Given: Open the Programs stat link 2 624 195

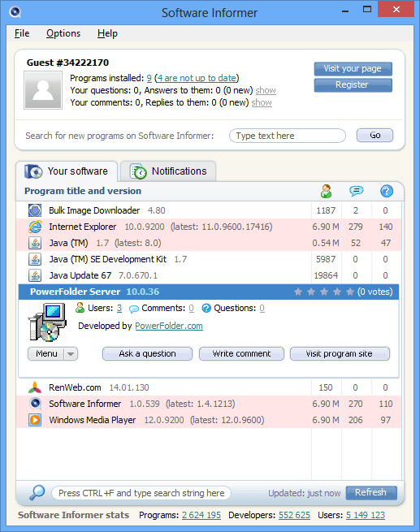Looking at the screenshot, I should (201, 515).
